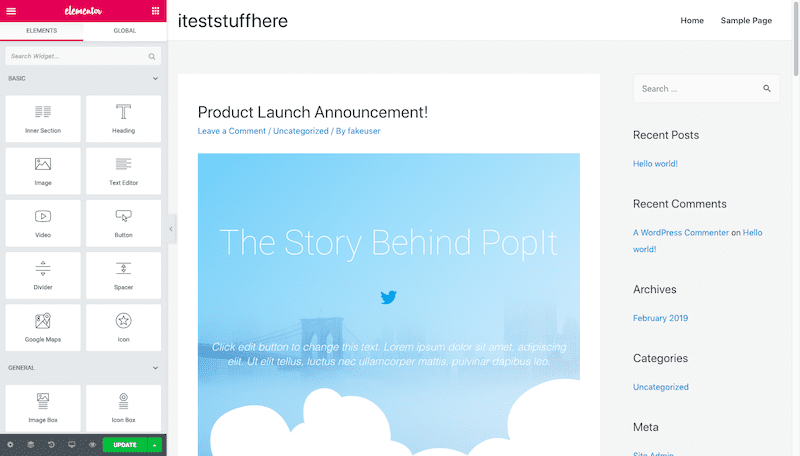Open the Leave a Comment link

pos(232,131)
